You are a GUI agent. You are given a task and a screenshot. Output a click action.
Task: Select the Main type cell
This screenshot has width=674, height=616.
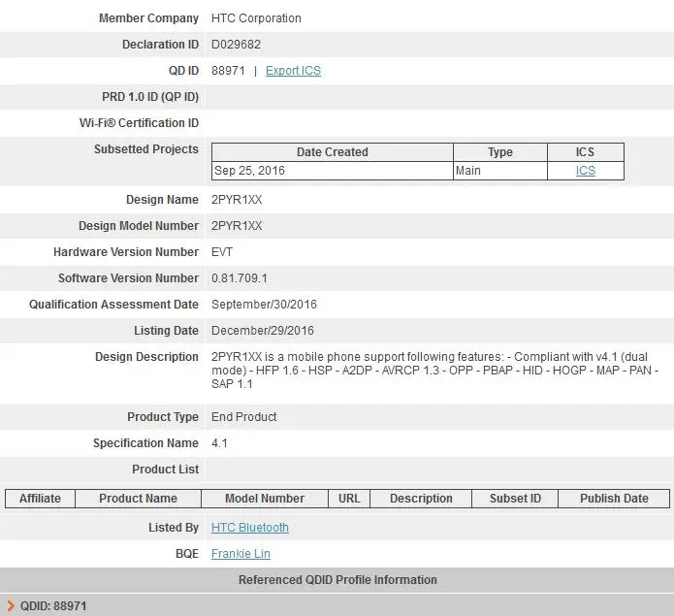coord(499,171)
